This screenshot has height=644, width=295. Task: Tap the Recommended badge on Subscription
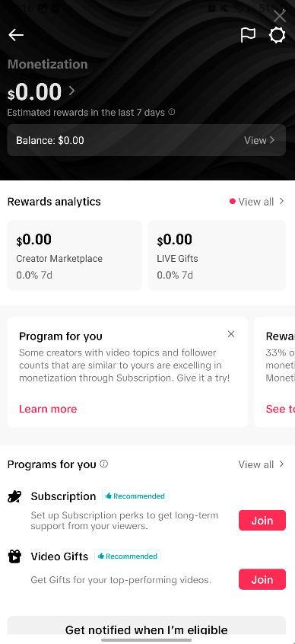click(135, 496)
